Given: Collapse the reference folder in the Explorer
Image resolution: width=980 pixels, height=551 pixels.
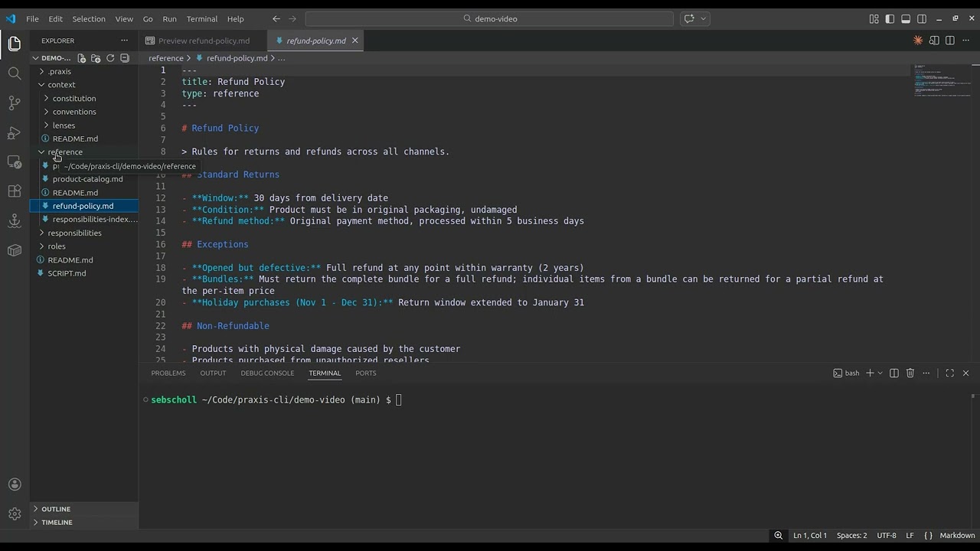Looking at the screenshot, I should click(65, 152).
